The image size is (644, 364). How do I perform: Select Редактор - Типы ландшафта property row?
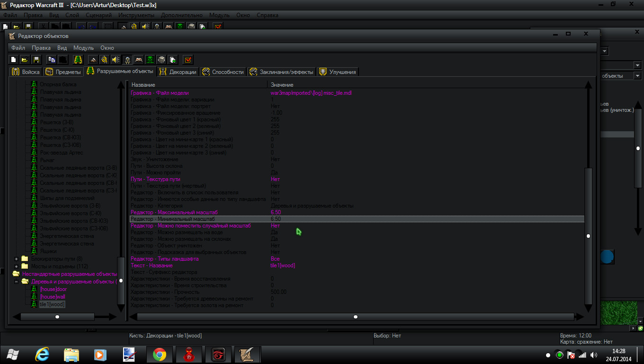click(x=357, y=259)
